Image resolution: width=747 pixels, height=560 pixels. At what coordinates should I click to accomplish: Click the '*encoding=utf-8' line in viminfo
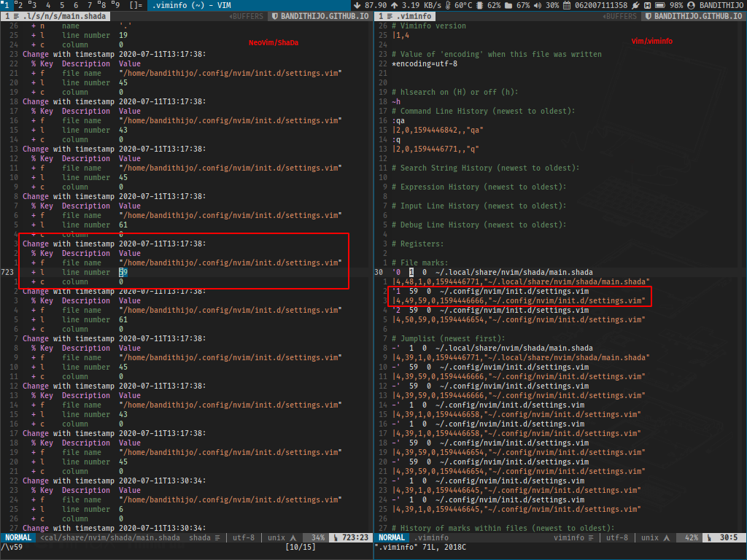coord(425,63)
